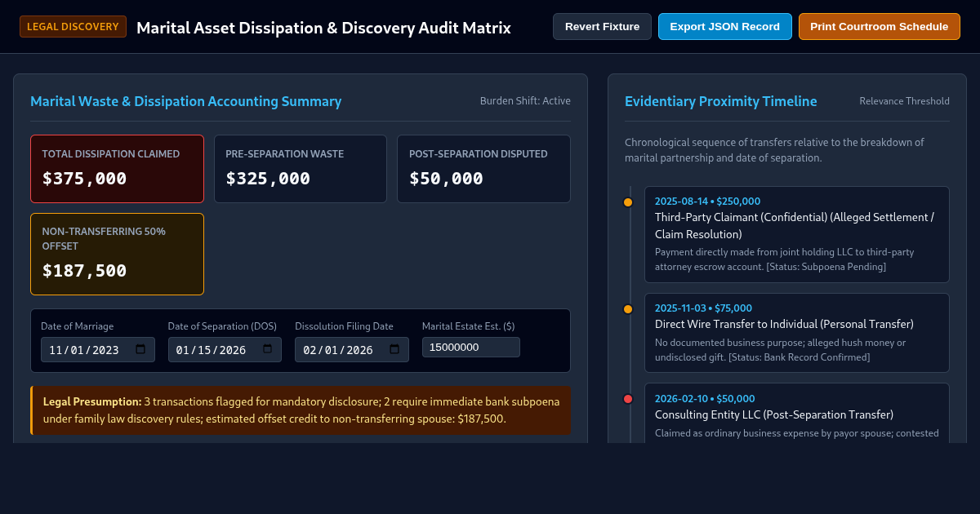Open calendar picker for Date of Separation
Image resolution: width=980 pixels, height=514 pixels.
(267, 349)
